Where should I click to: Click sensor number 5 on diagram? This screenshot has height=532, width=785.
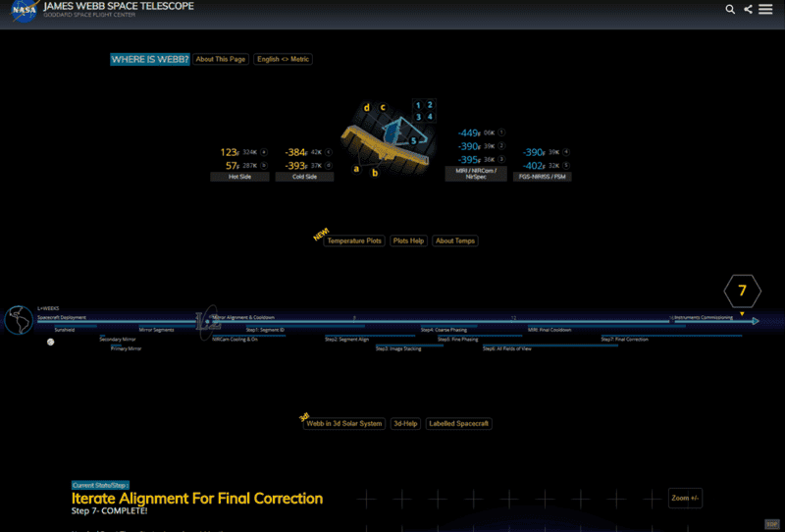point(413,140)
